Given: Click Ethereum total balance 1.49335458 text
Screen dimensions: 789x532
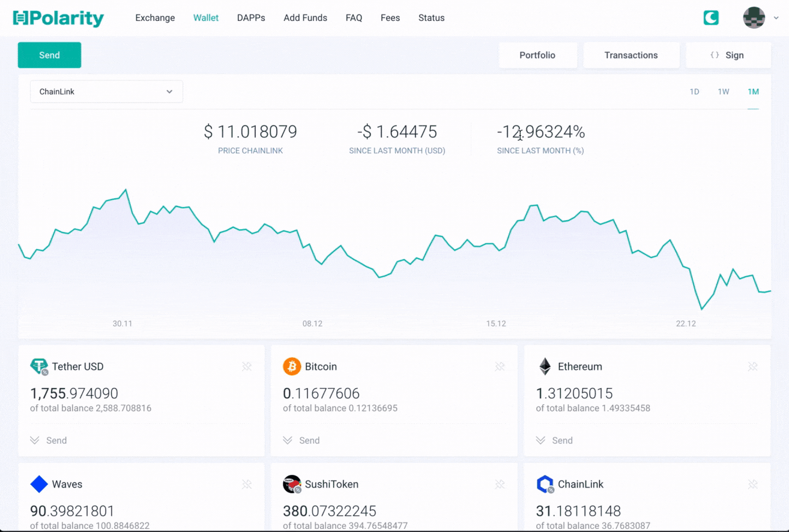Looking at the screenshot, I should coord(593,408).
